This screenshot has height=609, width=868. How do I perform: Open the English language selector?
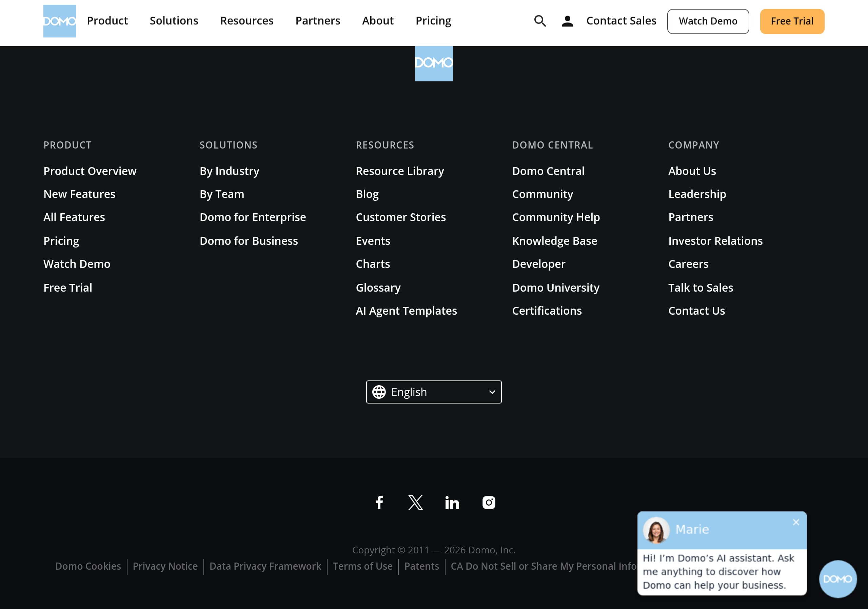(x=434, y=392)
